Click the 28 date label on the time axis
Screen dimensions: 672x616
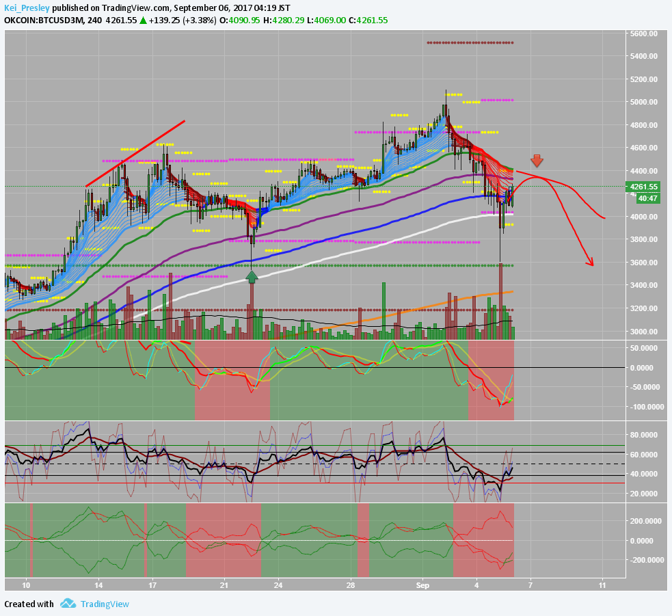point(351,585)
